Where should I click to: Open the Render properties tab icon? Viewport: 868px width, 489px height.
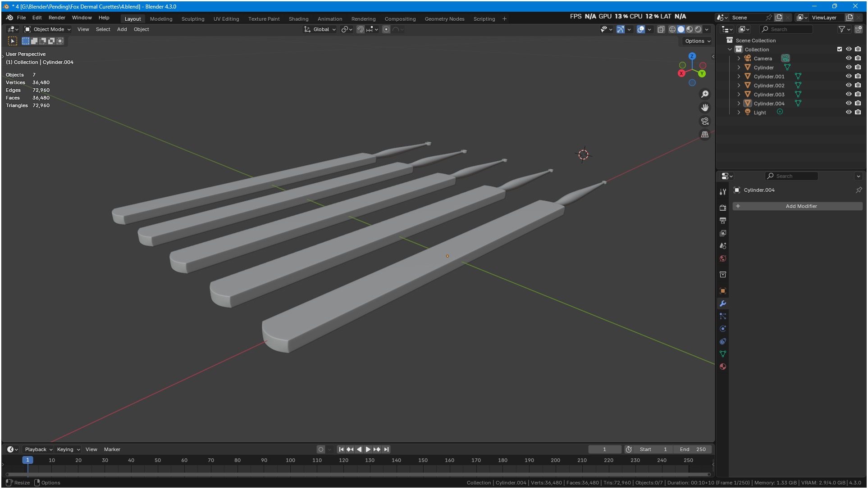723,208
